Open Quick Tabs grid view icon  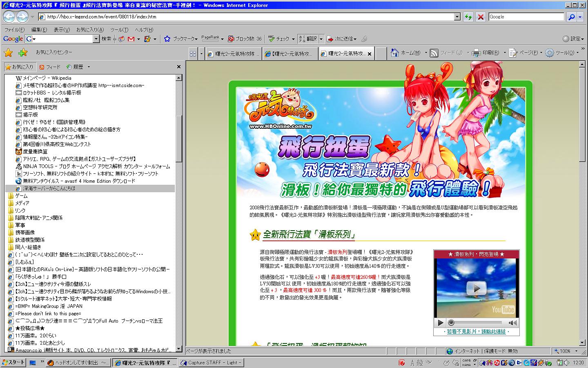pyautogui.click(x=193, y=53)
